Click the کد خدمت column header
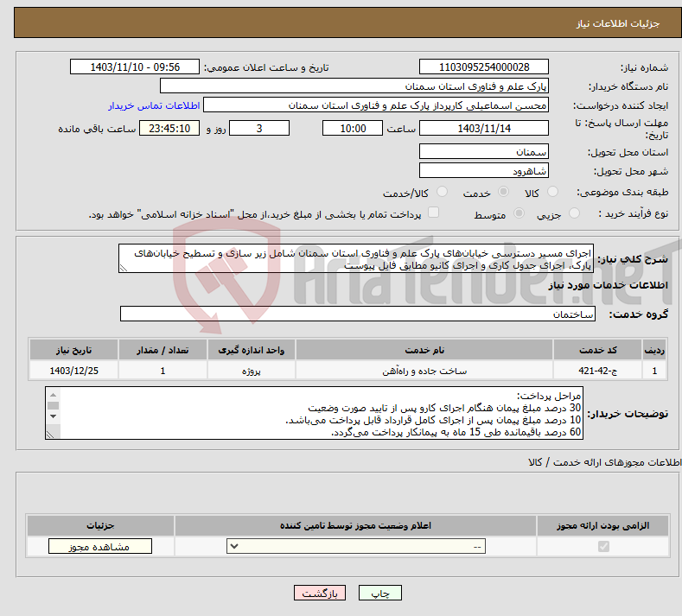682x616 pixels. tap(598, 350)
